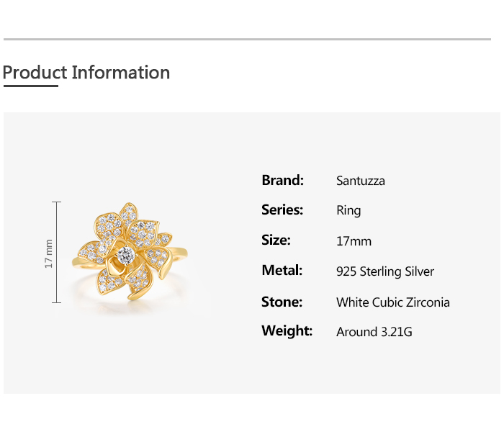Viewport: 504px width, 437px height.
Task: Click the vertical 17 mm measurement label
Action: pos(49,253)
